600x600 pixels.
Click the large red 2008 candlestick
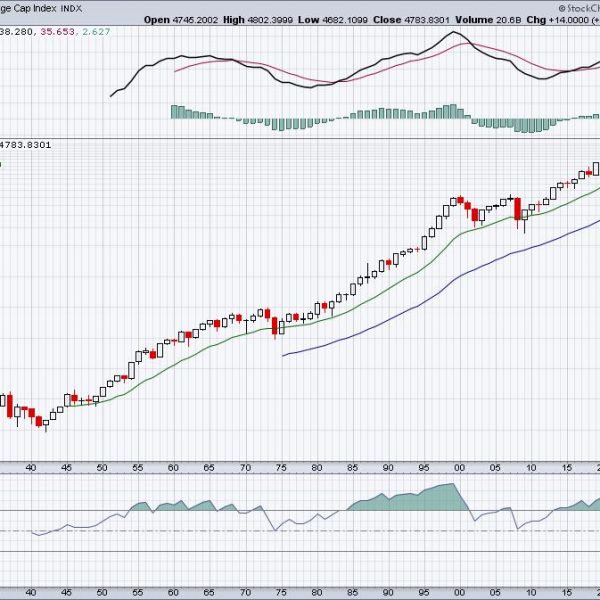point(517,209)
